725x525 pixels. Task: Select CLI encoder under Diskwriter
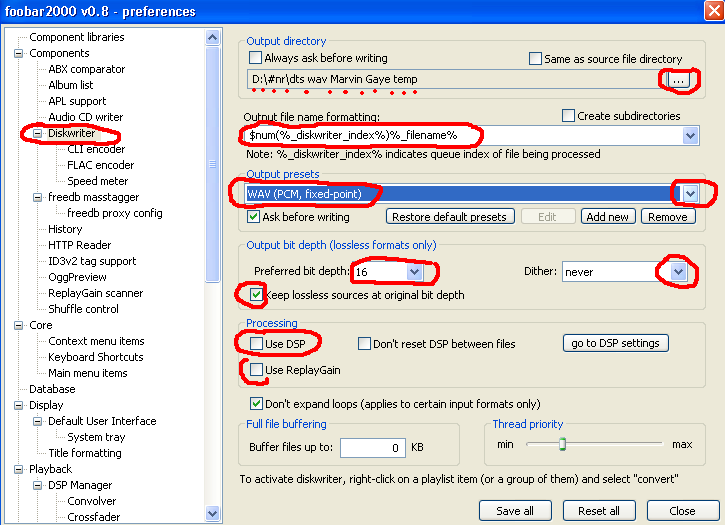pyautogui.click(x=96, y=149)
